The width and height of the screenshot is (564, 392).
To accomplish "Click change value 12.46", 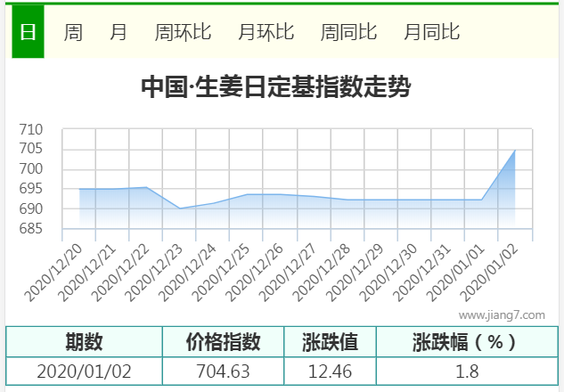I will 330,372.
